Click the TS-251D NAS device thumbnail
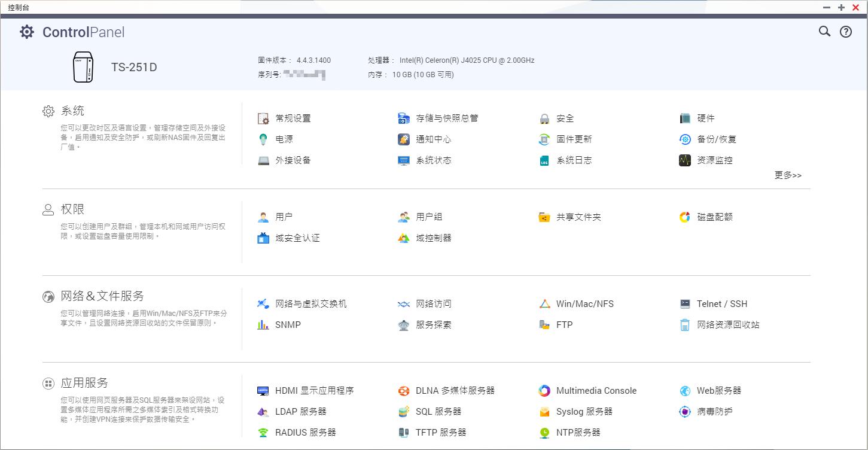Image resolution: width=868 pixels, height=450 pixels. (83, 67)
